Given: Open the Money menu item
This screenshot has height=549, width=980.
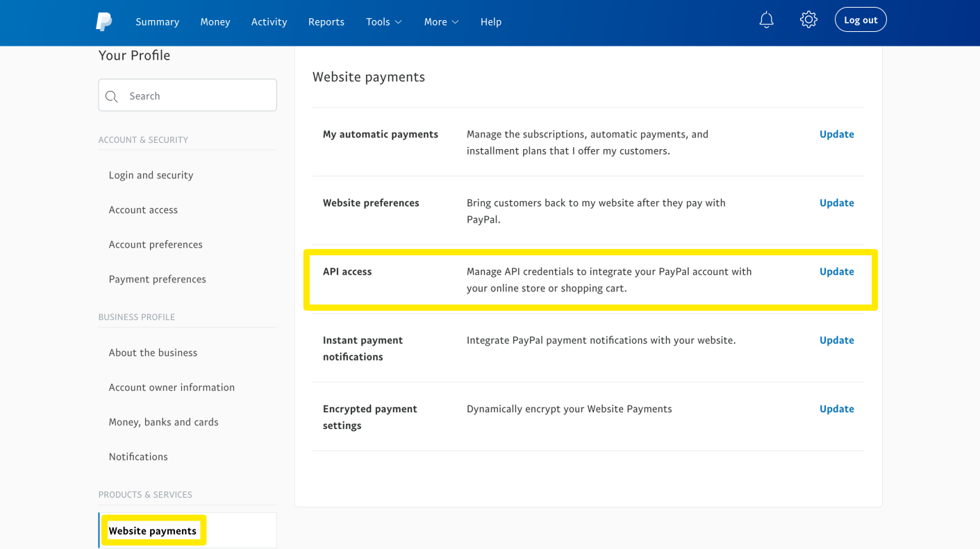Looking at the screenshot, I should tap(215, 22).
